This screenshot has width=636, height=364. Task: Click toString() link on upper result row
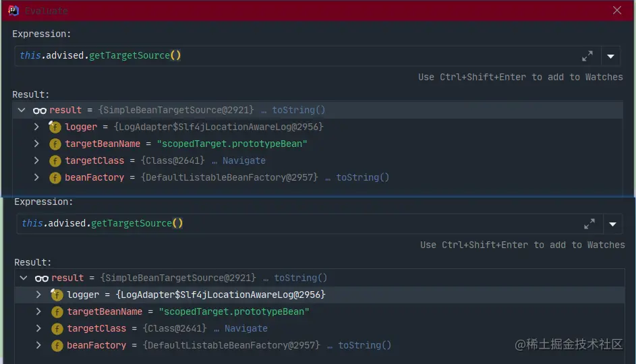click(x=299, y=110)
